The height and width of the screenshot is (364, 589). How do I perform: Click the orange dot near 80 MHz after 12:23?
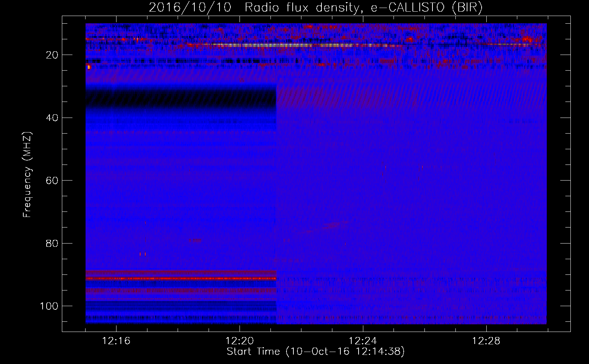tap(345, 244)
